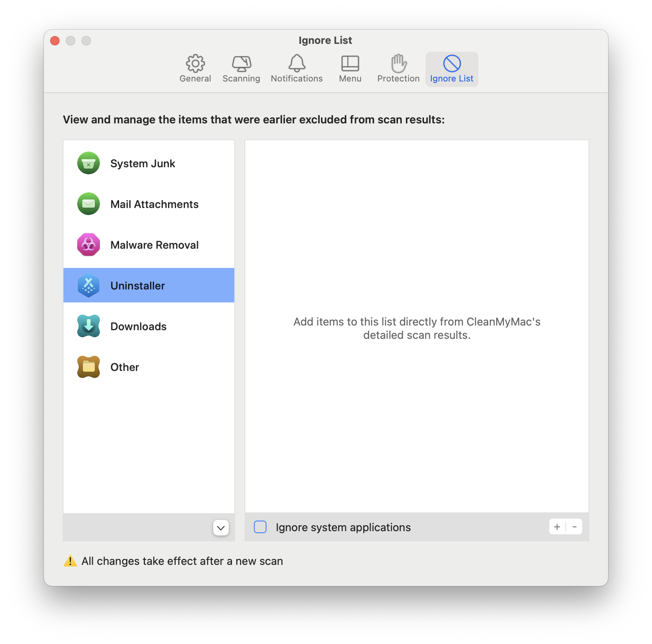The height and width of the screenshot is (644, 652).
Task: Open the Protection hand icon
Action: (398, 69)
